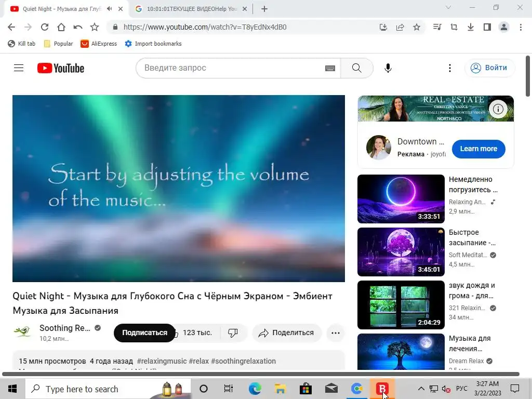Image resolution: width=532 pixels, height=399 pixels.
Task: Go back using the browser back arrow
Action: coord(11,27)
